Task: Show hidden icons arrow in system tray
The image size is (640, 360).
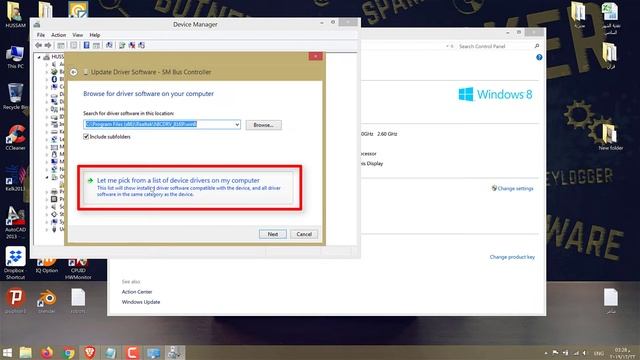Action: (546, 353)
